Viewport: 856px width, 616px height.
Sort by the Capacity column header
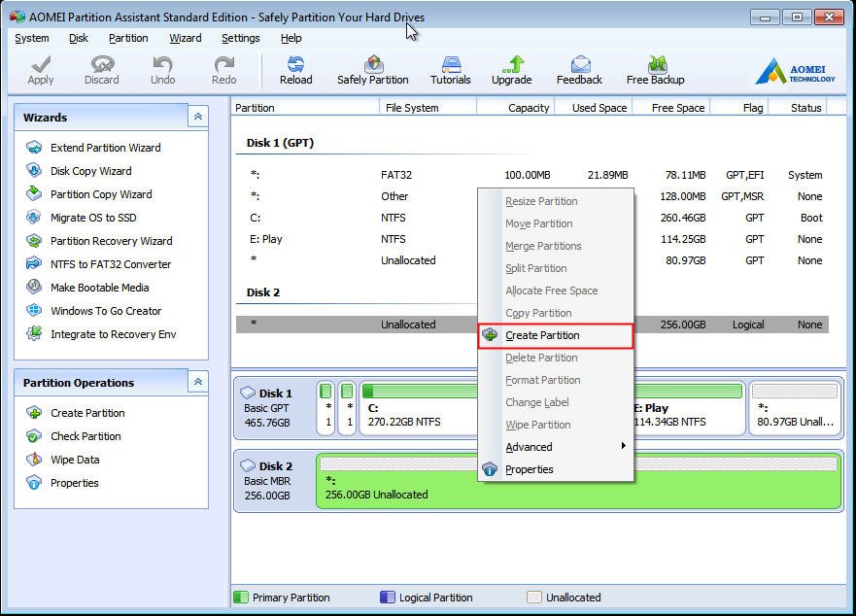[517, 108]
